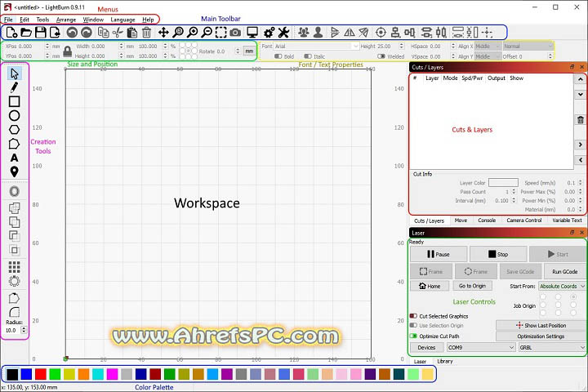588x392 pixels.
Task: Switch to the Library tab
Action: pyautogui.click(x=445, y=361)
